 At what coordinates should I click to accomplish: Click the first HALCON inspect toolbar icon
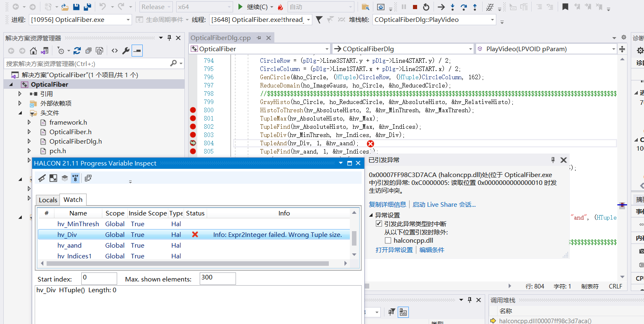pyautogui.click(x=42, y=178)
